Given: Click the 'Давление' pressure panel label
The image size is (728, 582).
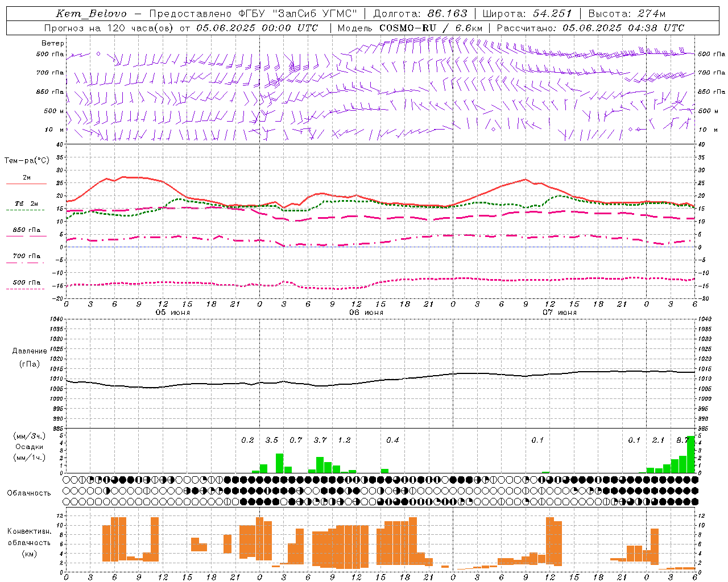Looking at the screenshot, I should tap(30, 351).
